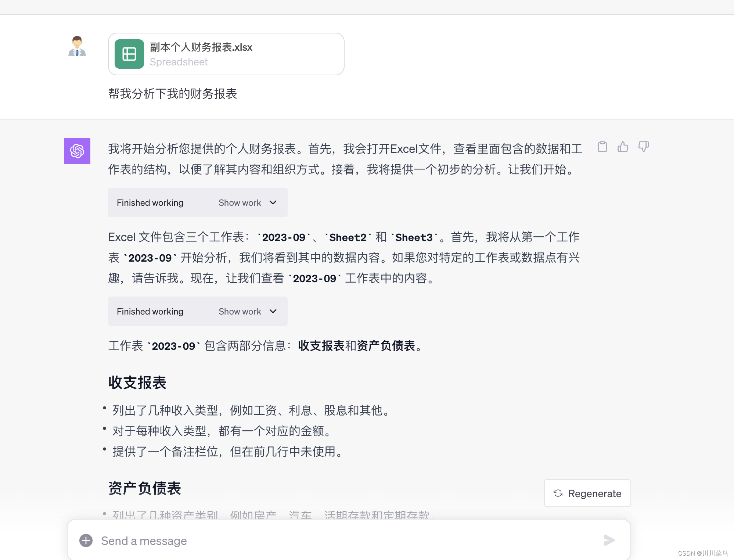Expand the first Show work dropdown
Screen dimensions: 734x560
coord(248,202)
